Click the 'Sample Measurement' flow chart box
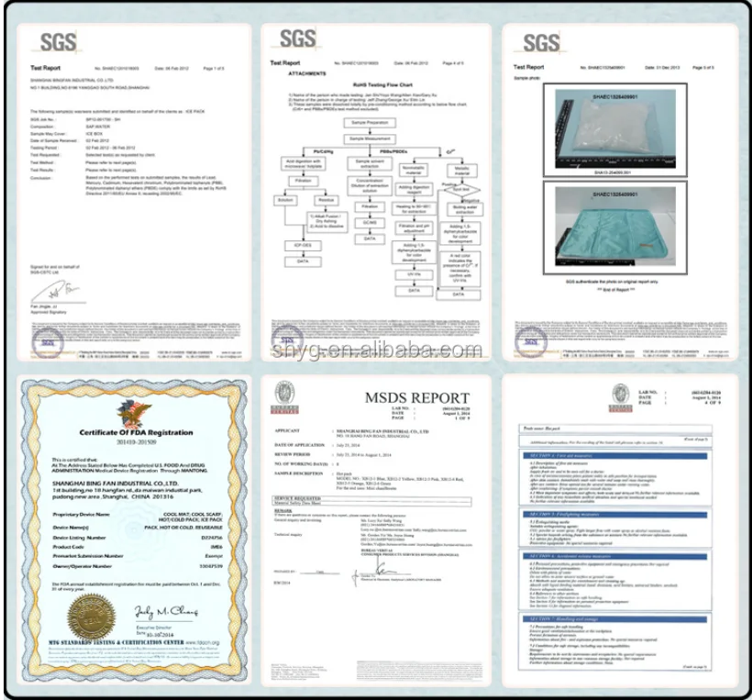752x700 pixels. 370,139
